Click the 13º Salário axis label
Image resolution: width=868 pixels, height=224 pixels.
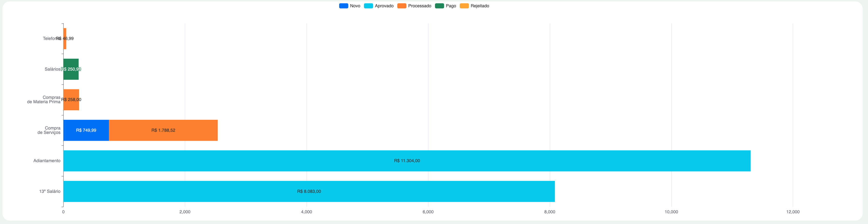click(50, 191)
